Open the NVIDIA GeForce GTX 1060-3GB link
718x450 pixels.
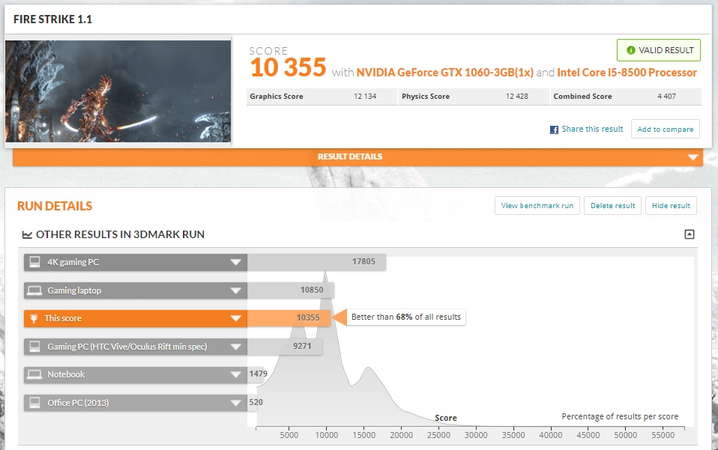point(445,73)
